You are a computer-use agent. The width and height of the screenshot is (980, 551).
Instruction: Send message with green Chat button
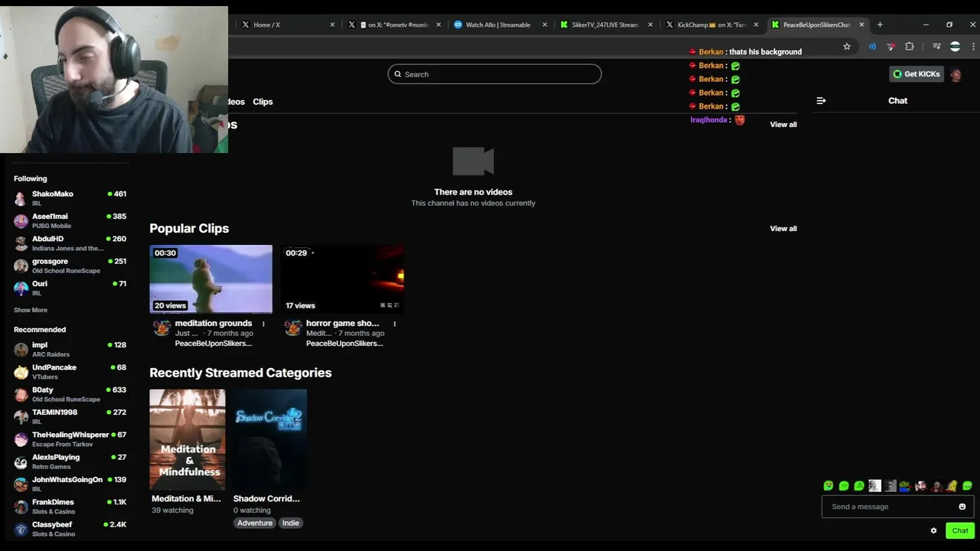tap(960, 530)
